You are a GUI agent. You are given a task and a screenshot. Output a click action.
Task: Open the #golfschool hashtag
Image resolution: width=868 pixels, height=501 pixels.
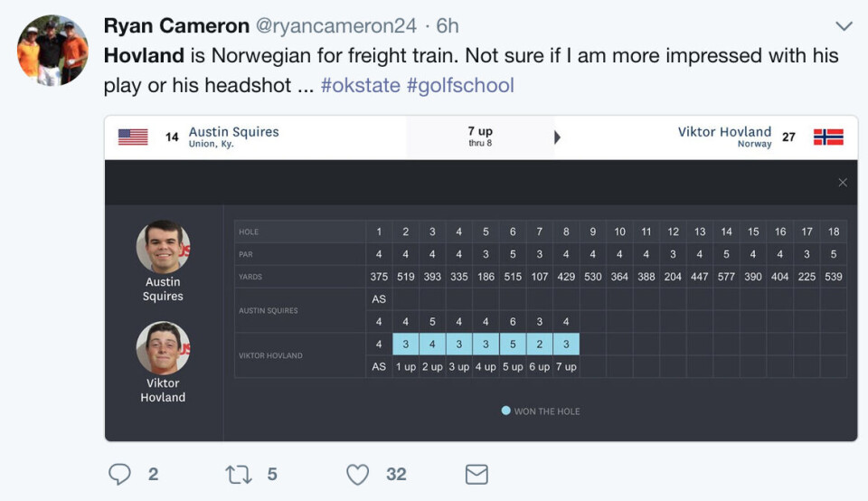click(x=460, y=85)
